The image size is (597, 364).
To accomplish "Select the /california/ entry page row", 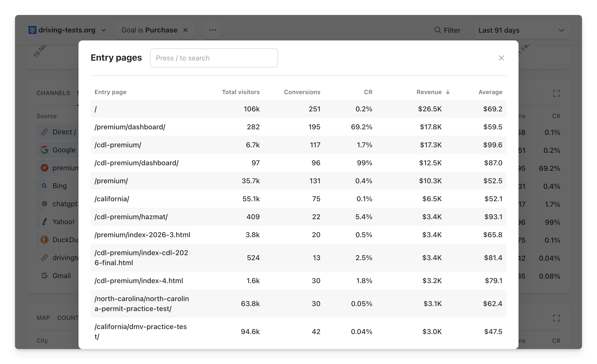I will 112,199.
